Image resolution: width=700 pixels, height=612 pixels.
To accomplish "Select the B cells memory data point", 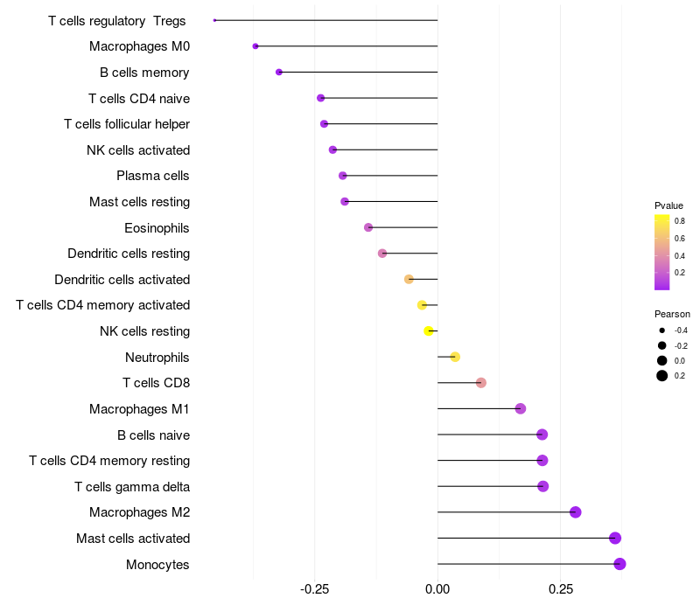I will click(279, 72).
